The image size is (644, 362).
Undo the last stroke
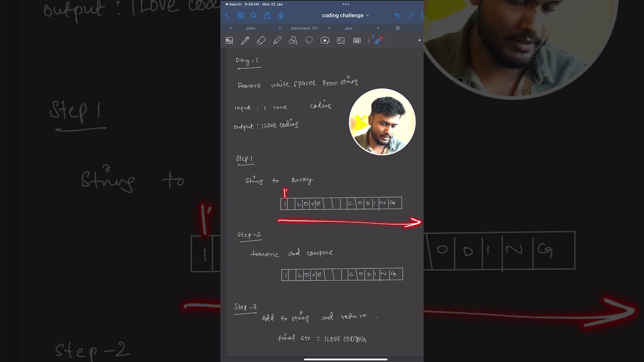tap(397, 16)
